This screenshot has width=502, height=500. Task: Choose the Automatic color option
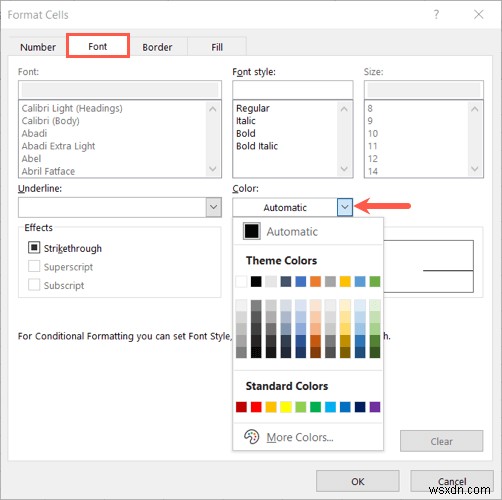(308, 231)
